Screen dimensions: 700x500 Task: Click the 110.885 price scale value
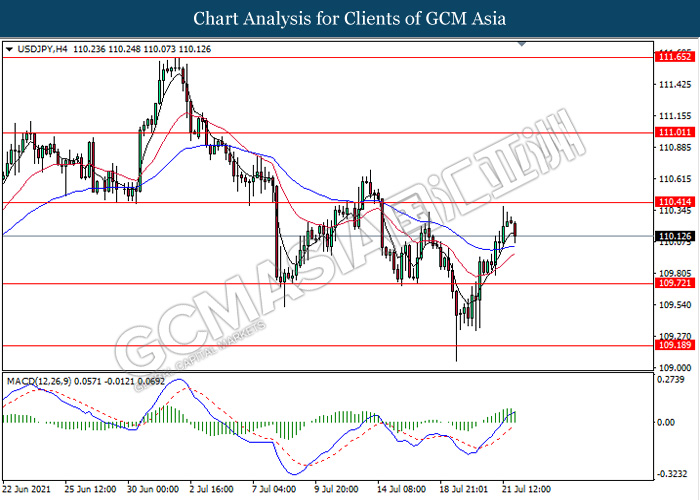(x=675, y=147)
